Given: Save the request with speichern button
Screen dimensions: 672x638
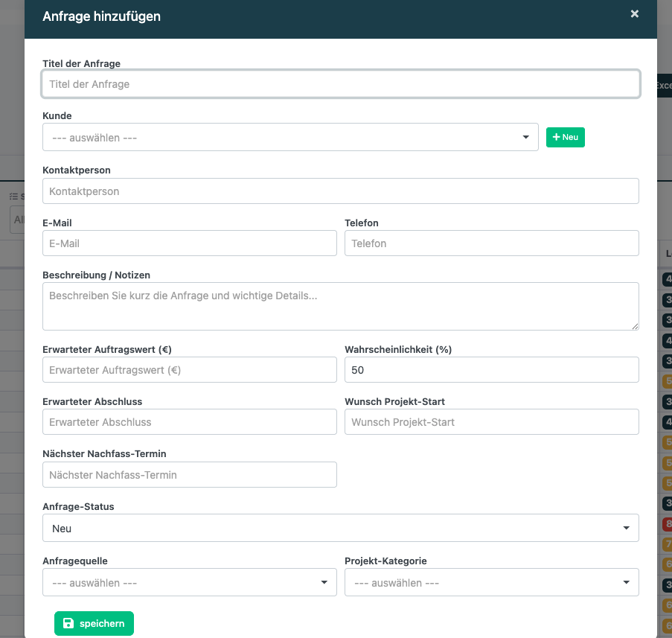Looking at the screenshot, I should pos(94,623).
